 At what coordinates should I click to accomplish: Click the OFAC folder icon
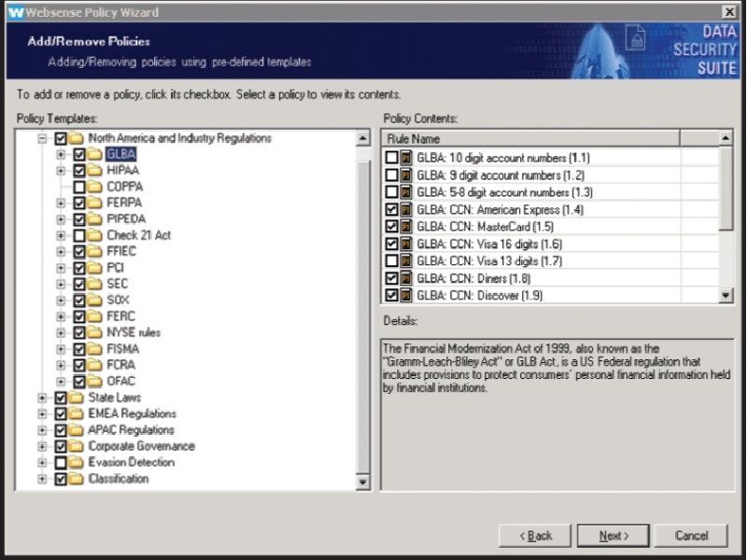pyautogui.click(x=95, y=382)
